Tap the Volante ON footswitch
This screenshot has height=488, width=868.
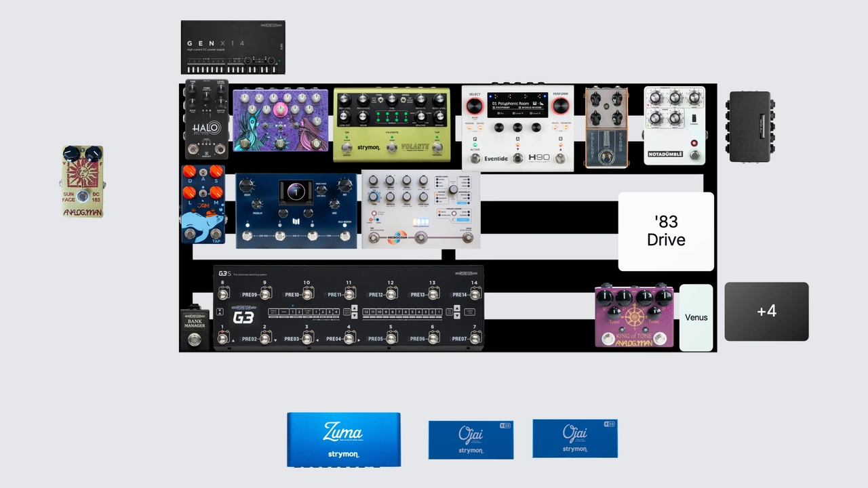tap(347, 147)
